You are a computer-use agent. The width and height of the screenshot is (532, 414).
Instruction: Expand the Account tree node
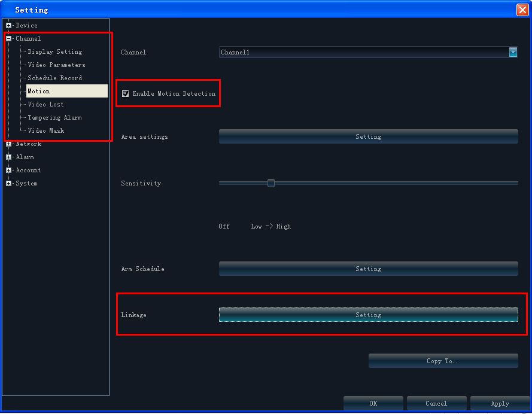pos(9,171)
